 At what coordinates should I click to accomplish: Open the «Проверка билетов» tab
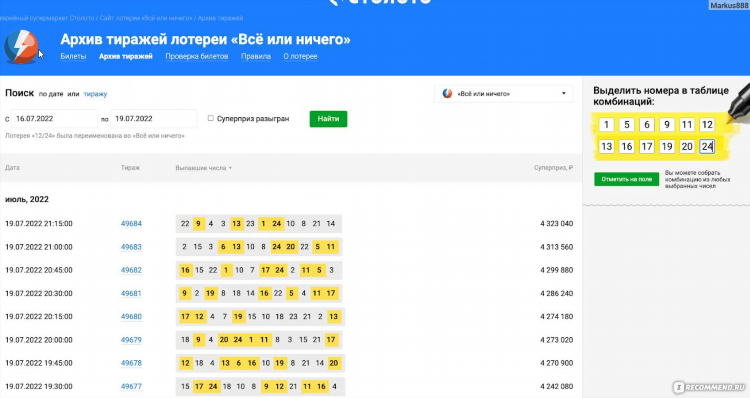197,56
